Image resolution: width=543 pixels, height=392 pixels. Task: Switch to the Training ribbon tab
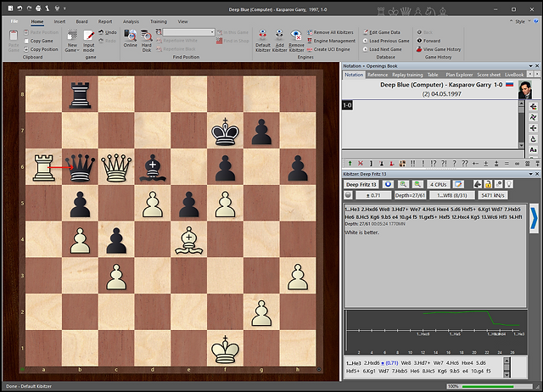159,21
